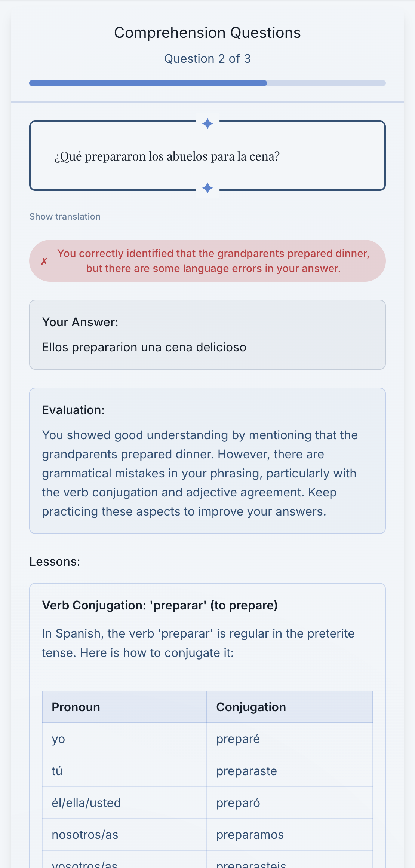Click the 'Comprehension Questions' heading
415x868 pixels.
coord(207,33)
